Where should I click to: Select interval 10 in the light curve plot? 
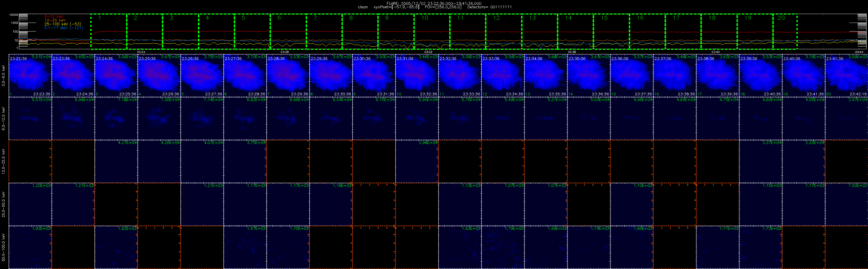coord(432,32)
